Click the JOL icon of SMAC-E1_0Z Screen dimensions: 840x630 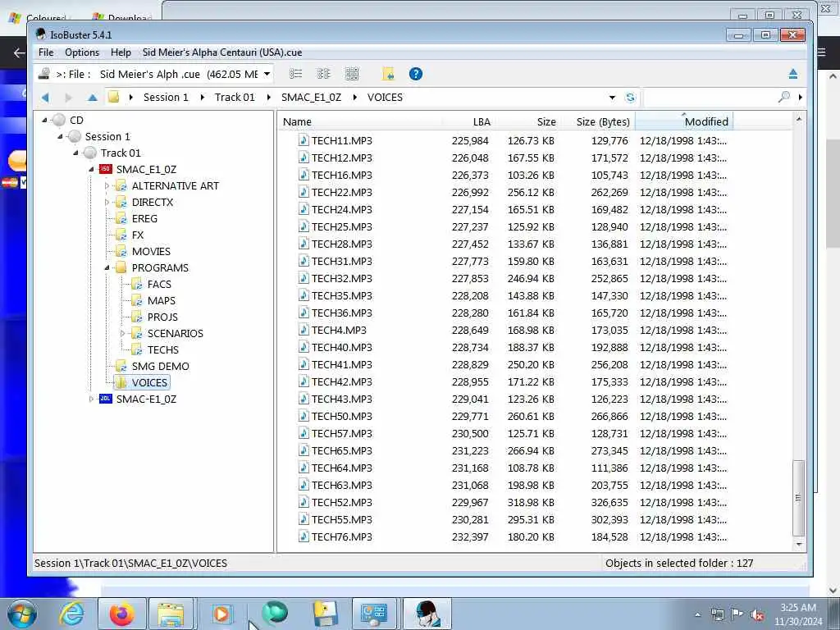click(106, 399)
